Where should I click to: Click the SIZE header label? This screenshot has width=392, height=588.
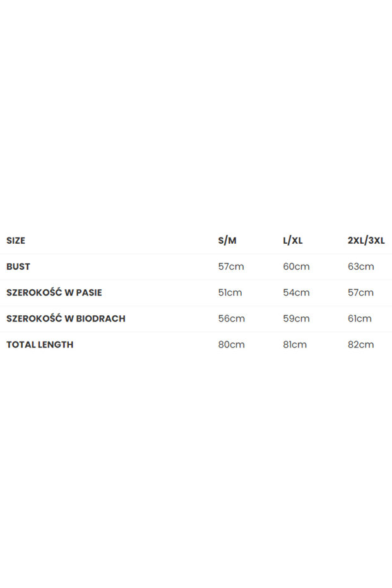(16, 241)
